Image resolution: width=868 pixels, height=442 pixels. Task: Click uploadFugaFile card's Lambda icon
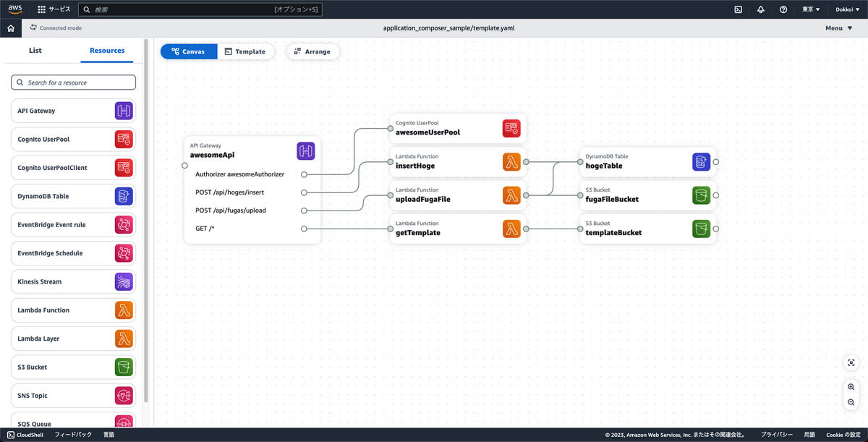[x=511, y=195]
